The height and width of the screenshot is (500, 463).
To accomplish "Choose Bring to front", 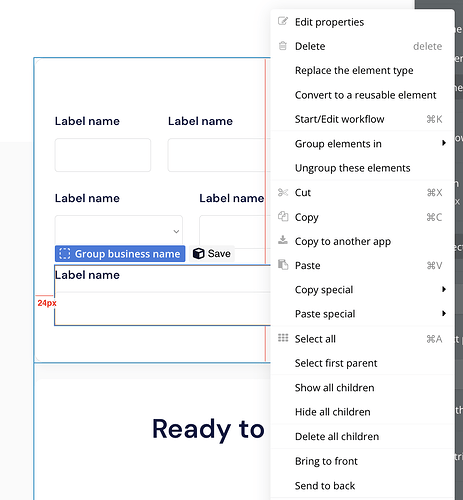I will click(326, 461).
